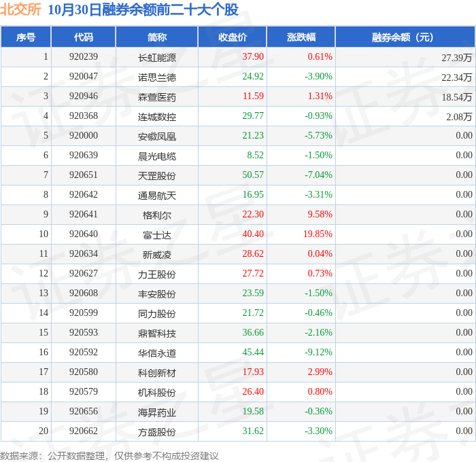476x462 pixels.
Task: Click the 序号 column header
Action: [x=26, y=37]
